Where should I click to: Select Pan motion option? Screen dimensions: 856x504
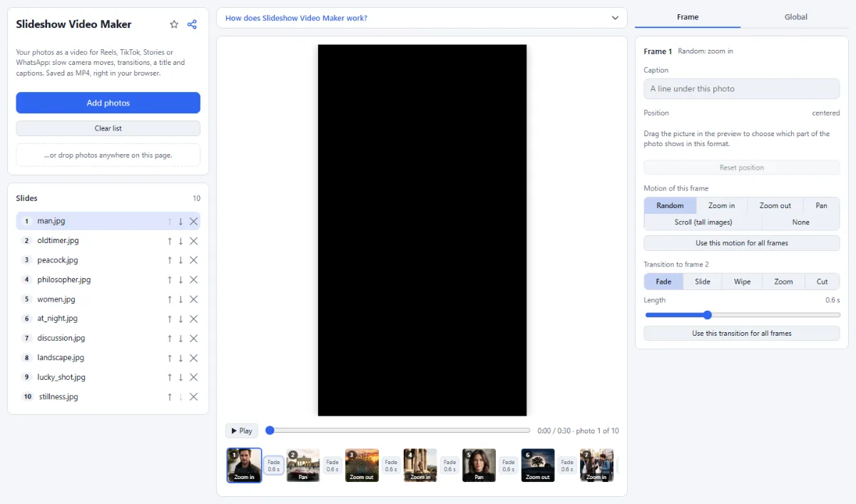(x=822, y=205)
